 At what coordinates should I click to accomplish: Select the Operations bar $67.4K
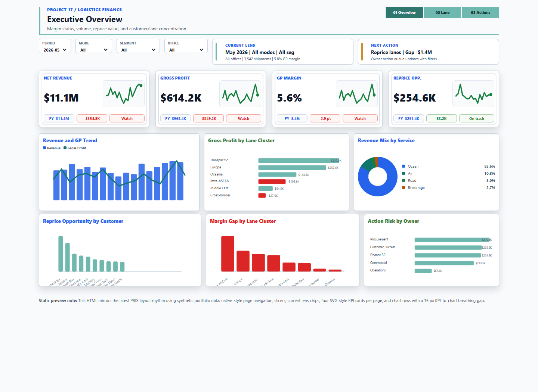423,271
